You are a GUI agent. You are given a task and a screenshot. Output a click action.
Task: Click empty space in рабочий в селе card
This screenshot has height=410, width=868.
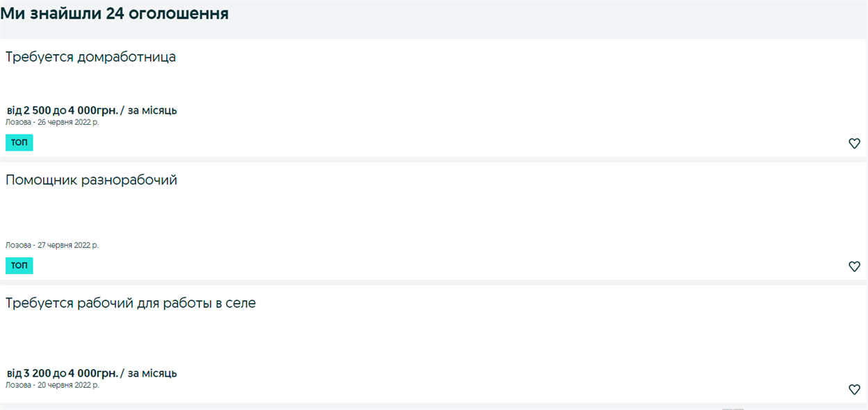click(x=486, y=340)
